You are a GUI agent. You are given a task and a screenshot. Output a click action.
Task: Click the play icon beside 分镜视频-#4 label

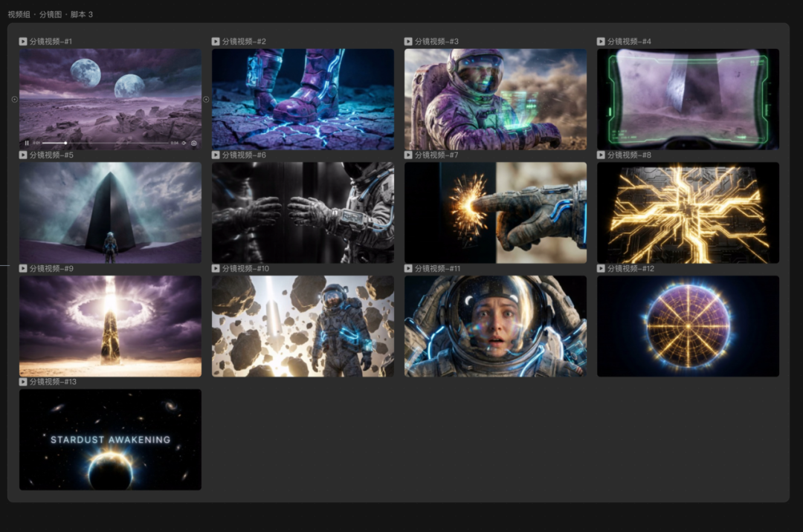pyautogui.click(x=601, y=42)
